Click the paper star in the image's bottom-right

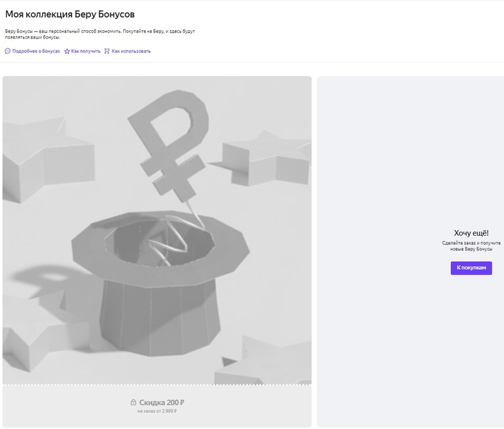[x=275, y=357]
